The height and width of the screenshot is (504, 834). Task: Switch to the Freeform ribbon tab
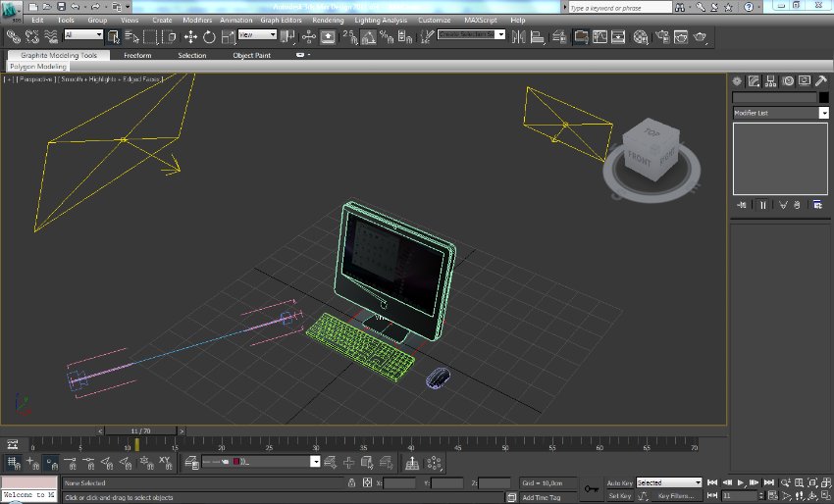(x=136, y=56)
